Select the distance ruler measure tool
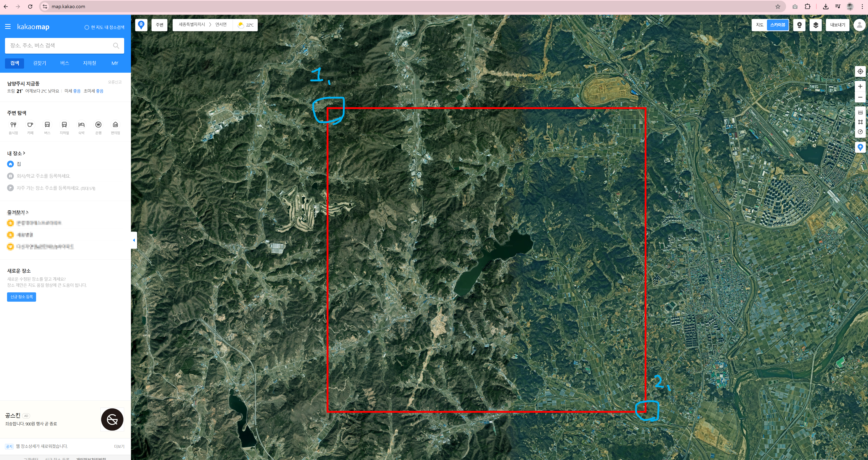 (860, 112)
